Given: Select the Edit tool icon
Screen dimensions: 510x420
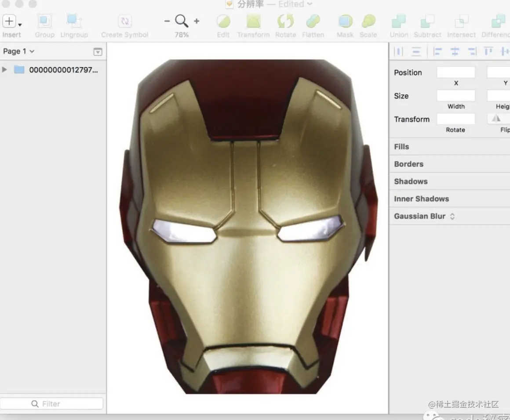Looking at the screenshot, I should click(x=223, y=21).
